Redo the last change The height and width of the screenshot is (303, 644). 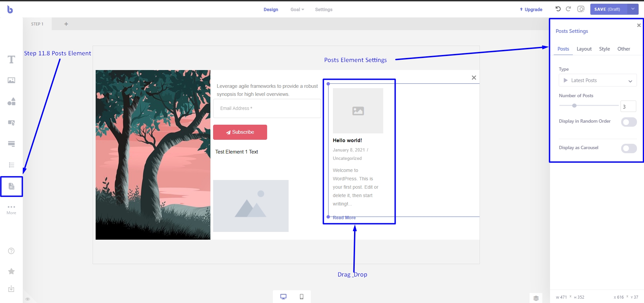point(568,9)
